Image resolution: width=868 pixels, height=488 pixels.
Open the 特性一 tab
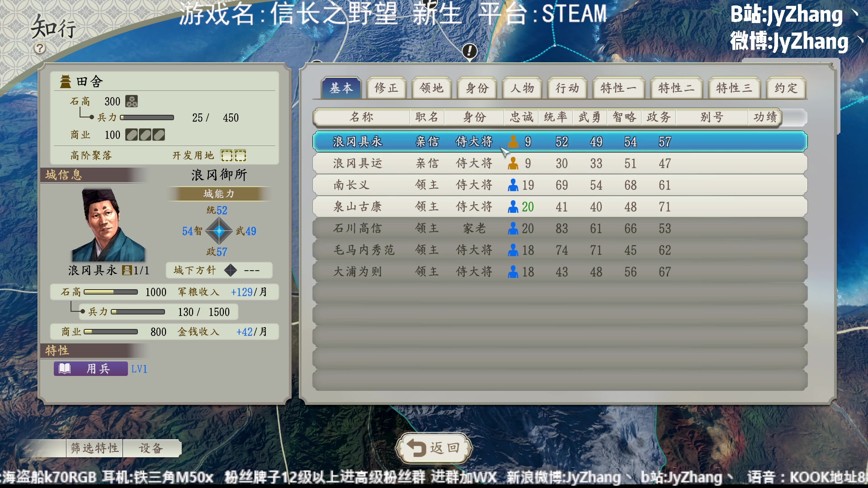pos(618,88)
